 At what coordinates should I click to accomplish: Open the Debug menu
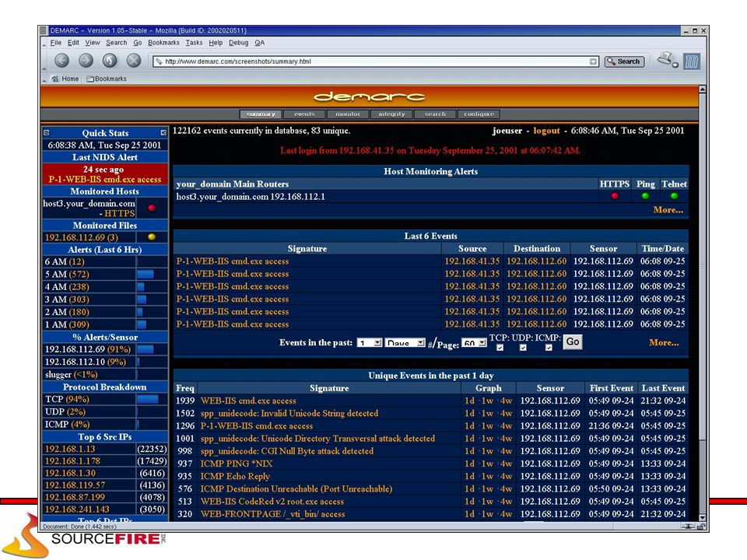click(x=239, y=43)
